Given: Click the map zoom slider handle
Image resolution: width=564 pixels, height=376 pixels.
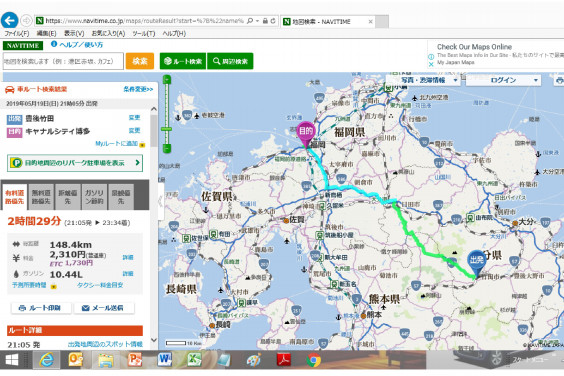Looking at the screenshot, I should (x=167, y=129).
